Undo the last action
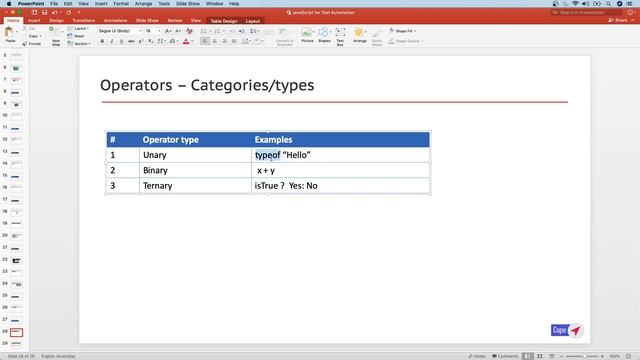 click(x=54, y=13)
